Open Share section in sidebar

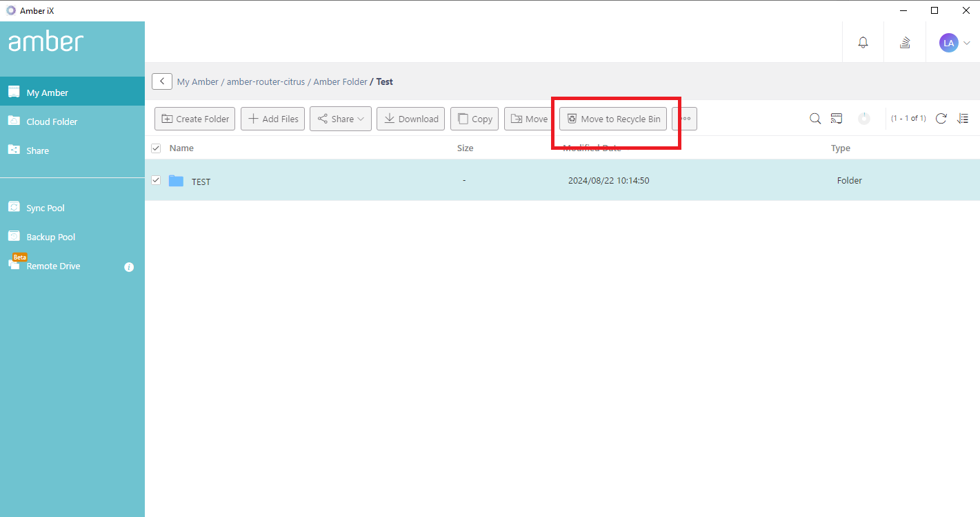point(72,150)
